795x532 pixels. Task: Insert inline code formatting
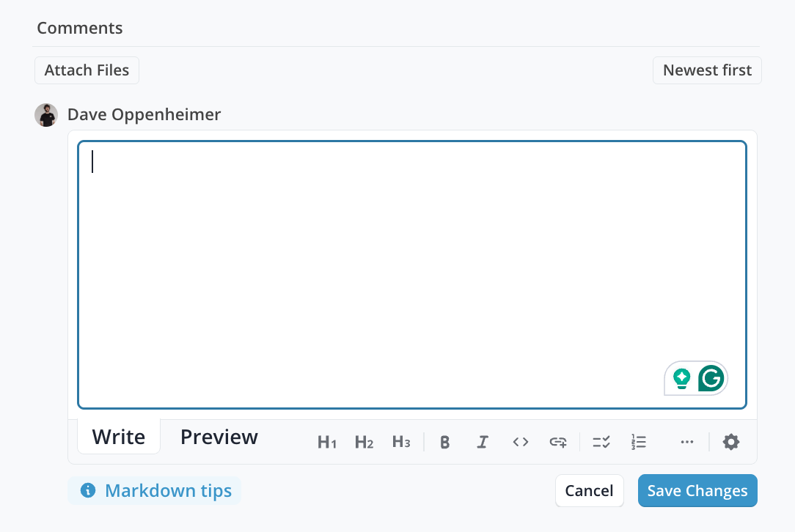point(521,442)
